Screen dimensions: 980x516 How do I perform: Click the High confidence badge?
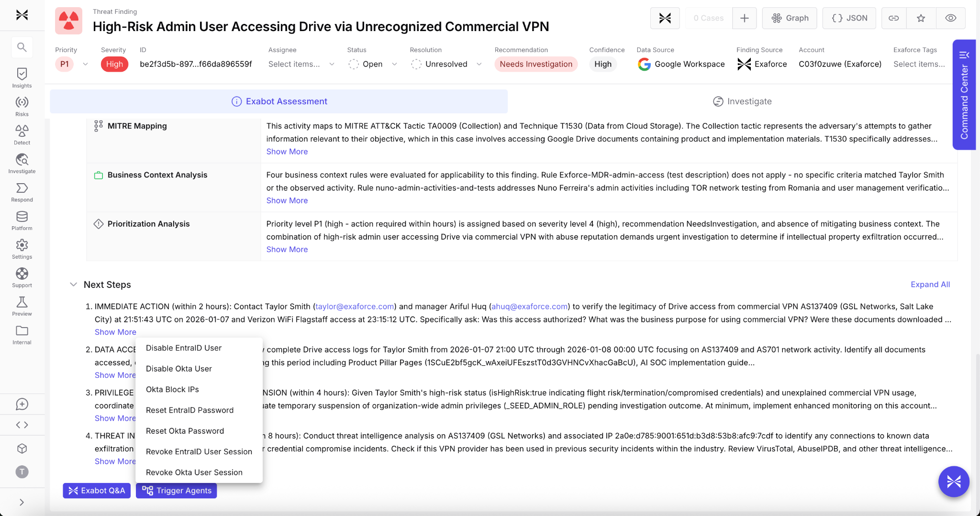point(603,64)
